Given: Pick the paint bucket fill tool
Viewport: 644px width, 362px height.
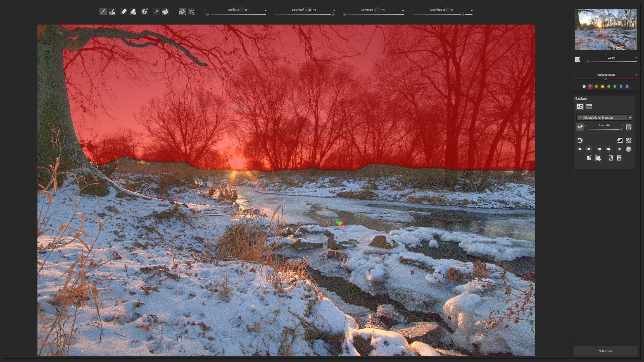Looking at the screenshot, I should coord(165,11).
